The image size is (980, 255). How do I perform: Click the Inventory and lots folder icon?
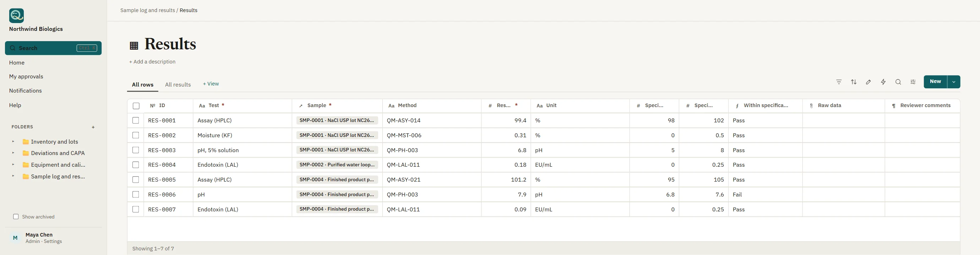coord(26,142)
